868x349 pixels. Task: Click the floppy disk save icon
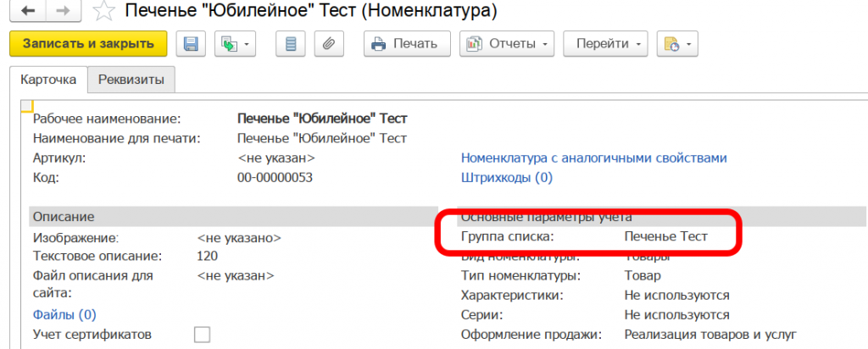[x=191, y=43]
